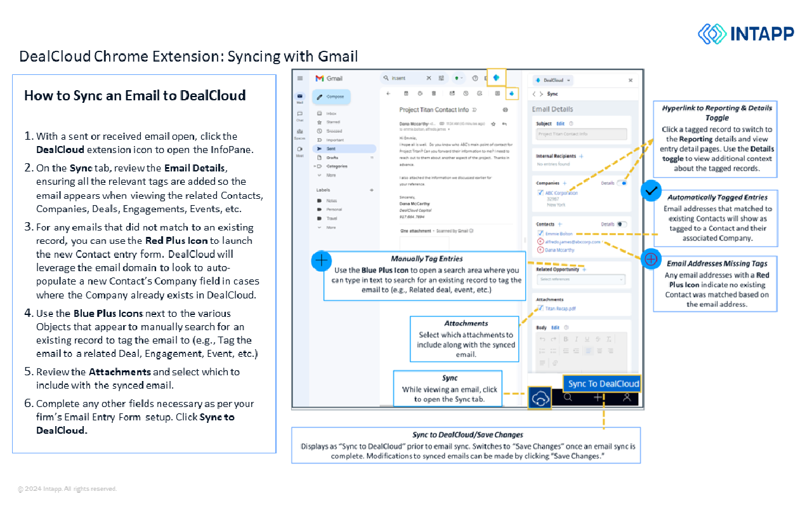The height and width of the screenshot is (508, 812).
Task: Click Underline in the Body editor
Action: (586, 339)
